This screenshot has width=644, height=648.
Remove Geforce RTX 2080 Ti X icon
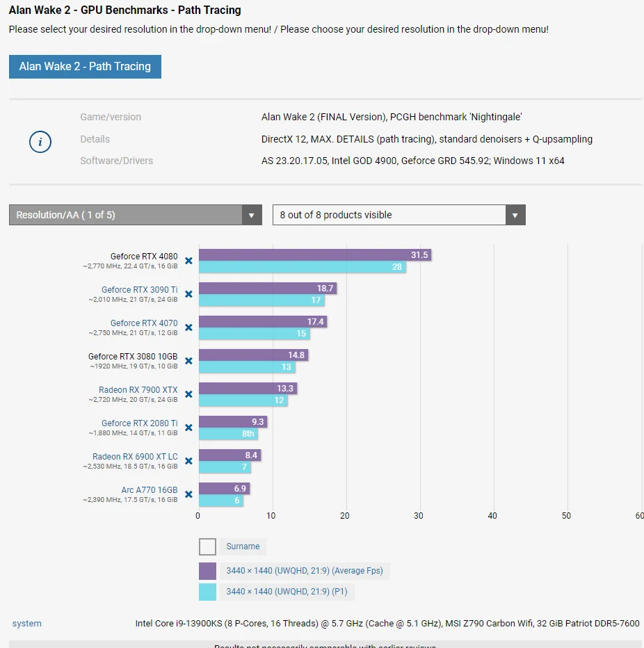[x=188, y=428]
